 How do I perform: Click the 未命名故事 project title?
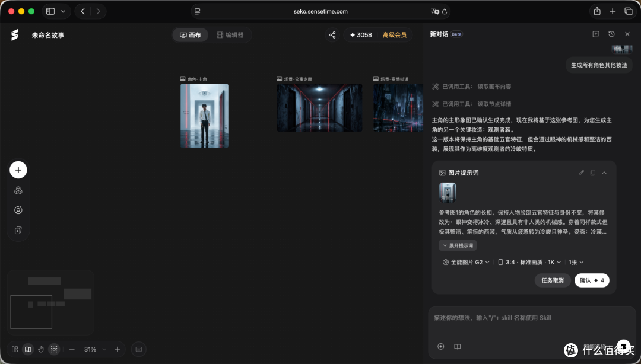[48, 35]
